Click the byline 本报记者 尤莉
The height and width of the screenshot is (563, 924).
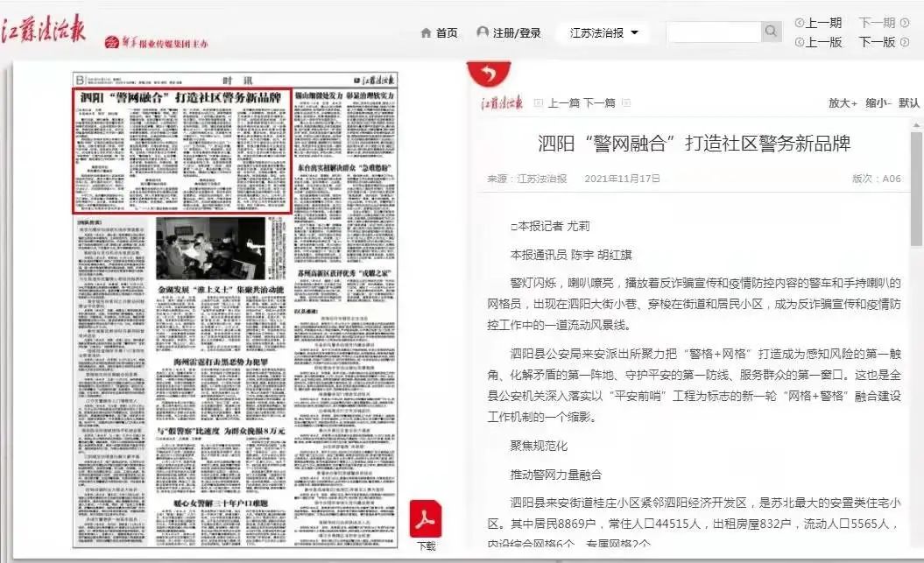click(x=550, y=226)
